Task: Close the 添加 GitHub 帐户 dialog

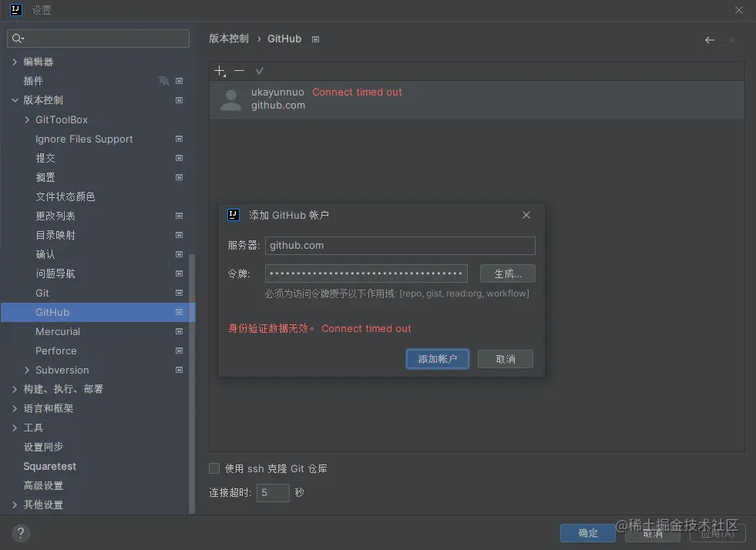Action: point(526,215)
